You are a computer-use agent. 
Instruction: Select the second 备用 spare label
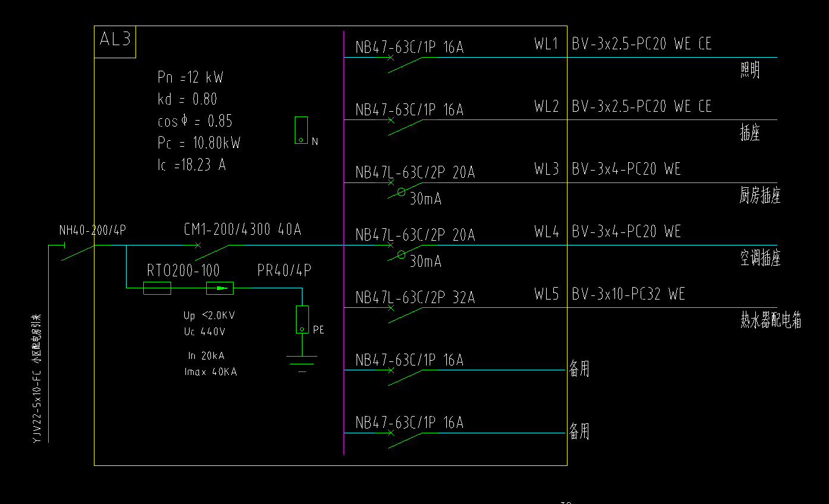(579, 431)
